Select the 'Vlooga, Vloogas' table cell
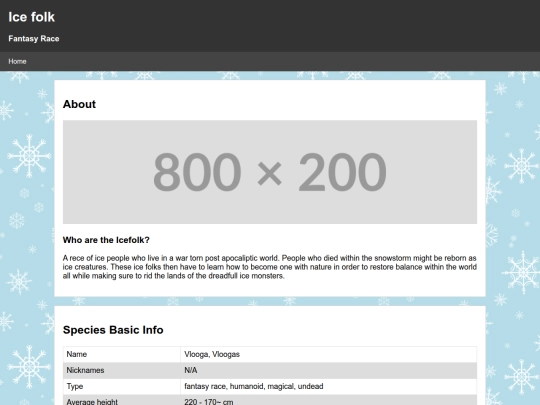The width and height of the screenshot is (540, 405). point(329,354)
